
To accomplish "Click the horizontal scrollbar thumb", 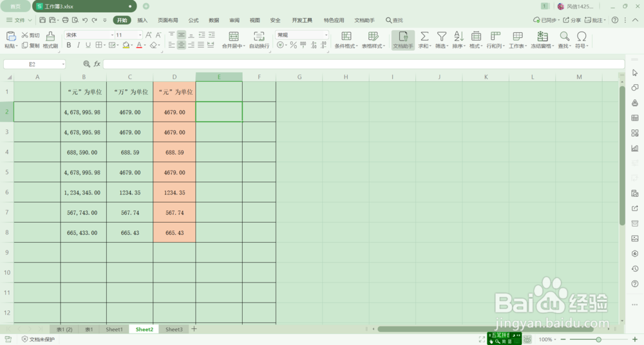I will tap(485, 329).
